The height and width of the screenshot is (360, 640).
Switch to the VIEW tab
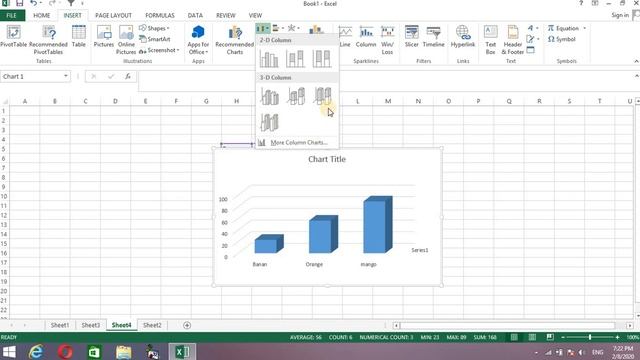pos(256,16)
